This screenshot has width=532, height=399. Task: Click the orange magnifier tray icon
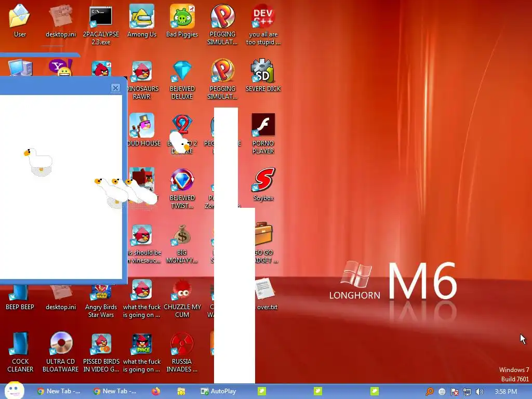(x=430, y=392)
